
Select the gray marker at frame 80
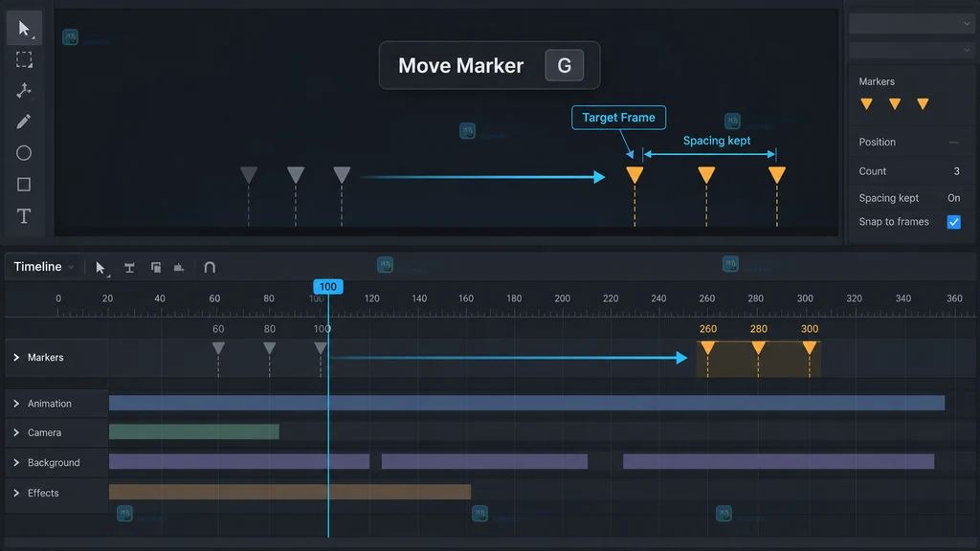pos(269,348)
